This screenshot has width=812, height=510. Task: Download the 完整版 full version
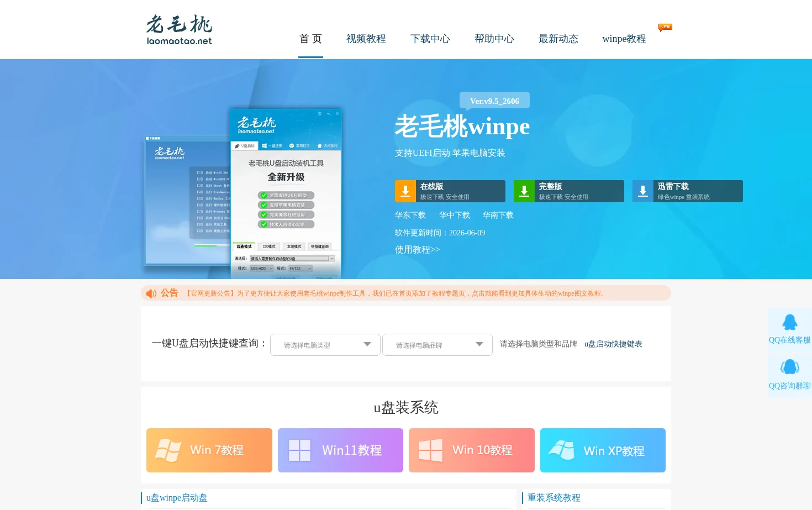(x=569, y=191)
